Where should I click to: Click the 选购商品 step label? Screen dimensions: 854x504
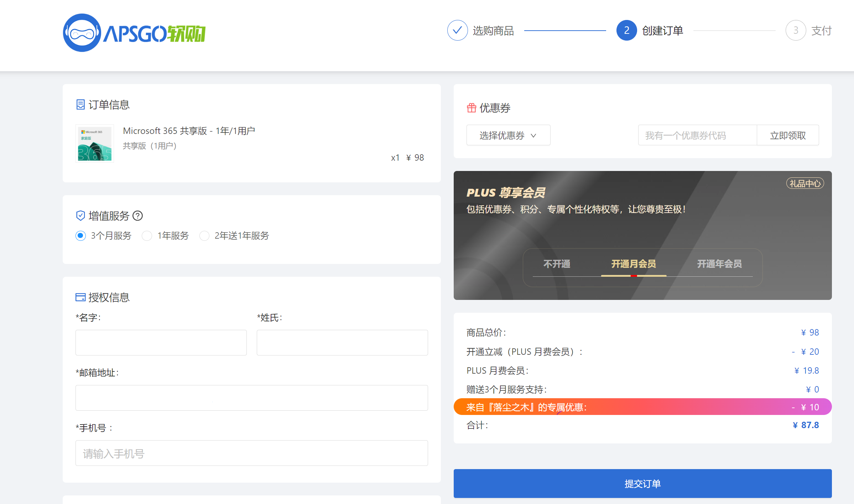[x=493, y=31]
